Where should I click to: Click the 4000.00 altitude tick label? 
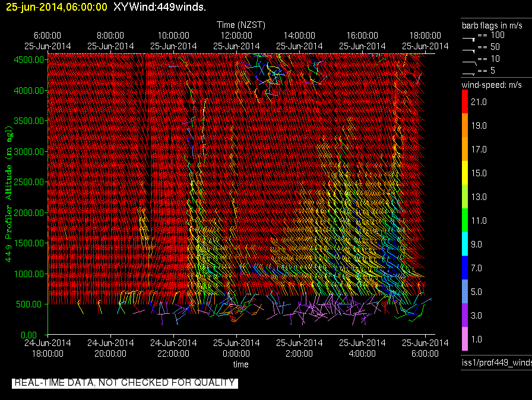pyautogui.click(x=29, y=91)
